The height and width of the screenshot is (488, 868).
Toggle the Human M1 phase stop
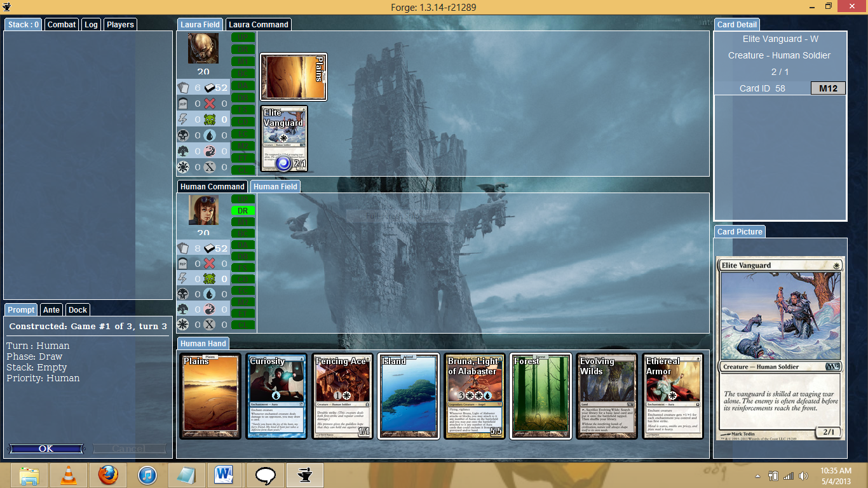243,222
